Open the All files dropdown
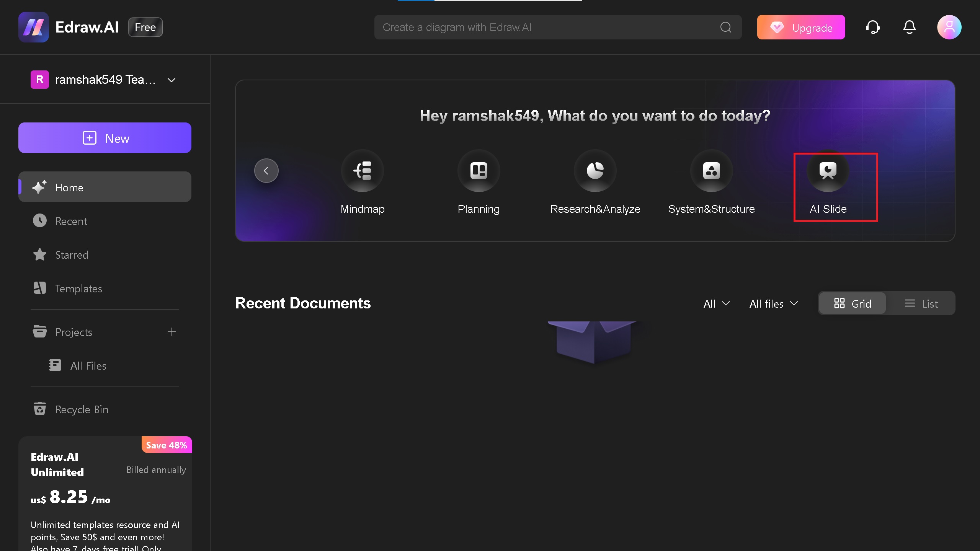The width and height of the screenshot is (980, 551). tap(774, 303)
